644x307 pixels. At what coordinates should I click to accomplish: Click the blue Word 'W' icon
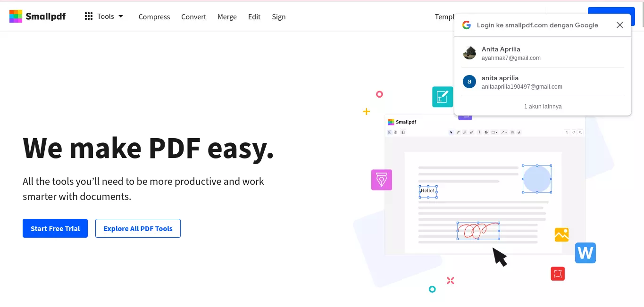pos(585,253)
